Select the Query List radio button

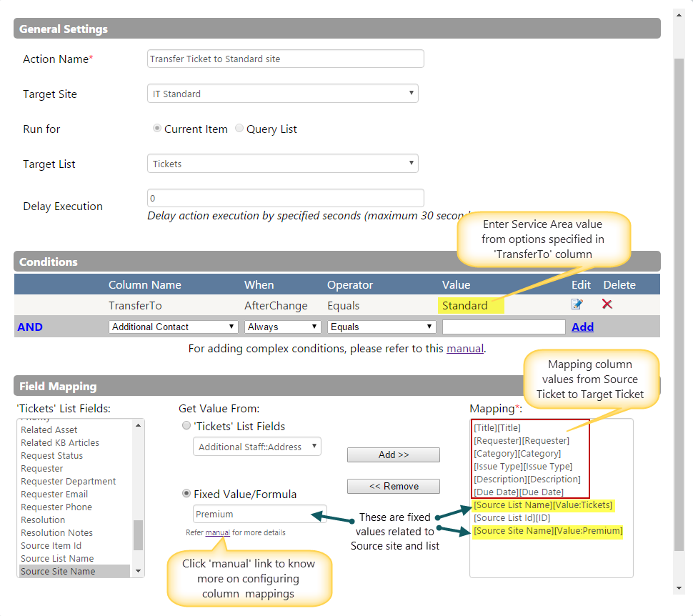[x=239, y=128]
